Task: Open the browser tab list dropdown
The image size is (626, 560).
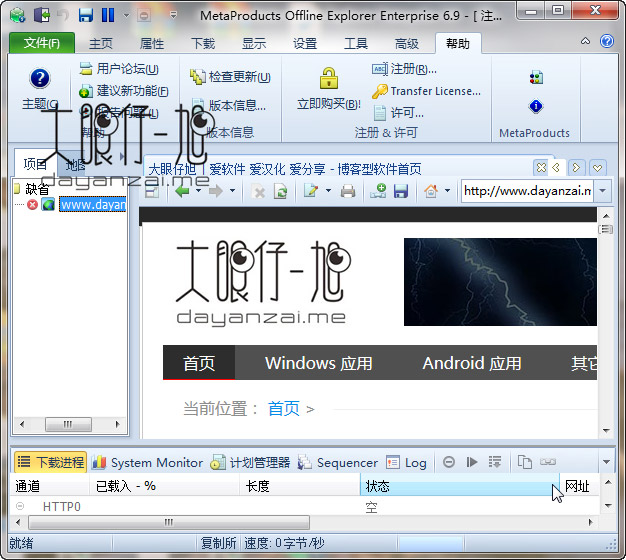Action: pos(597,168)
